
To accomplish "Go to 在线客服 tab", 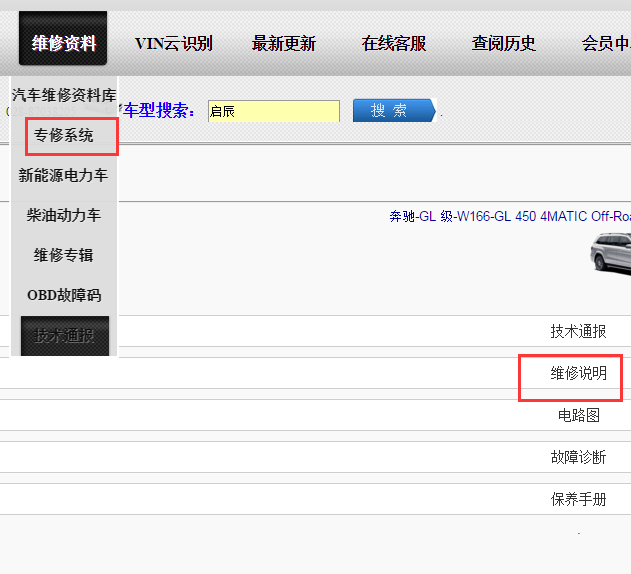I will click(394, 43).
